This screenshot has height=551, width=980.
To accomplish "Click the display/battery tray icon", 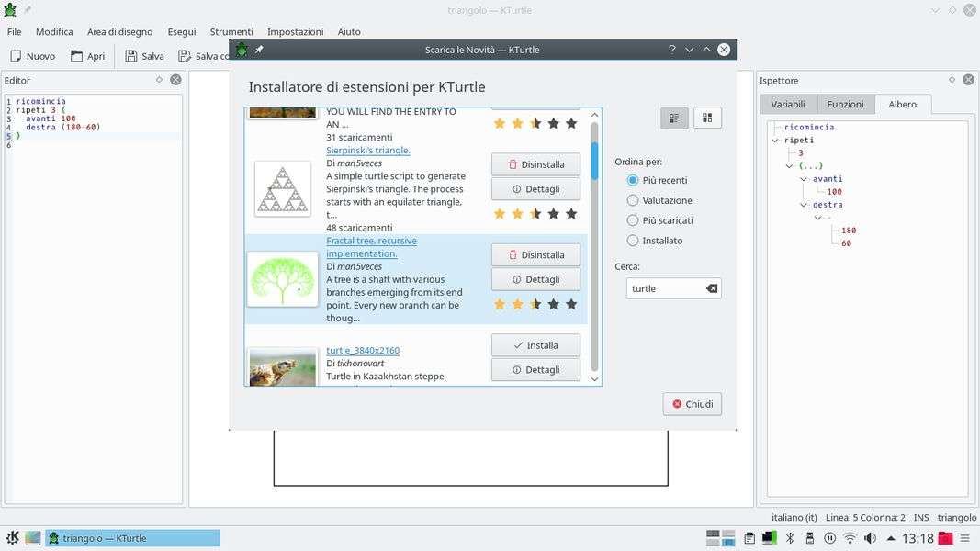I will click(x=770, y=538).
